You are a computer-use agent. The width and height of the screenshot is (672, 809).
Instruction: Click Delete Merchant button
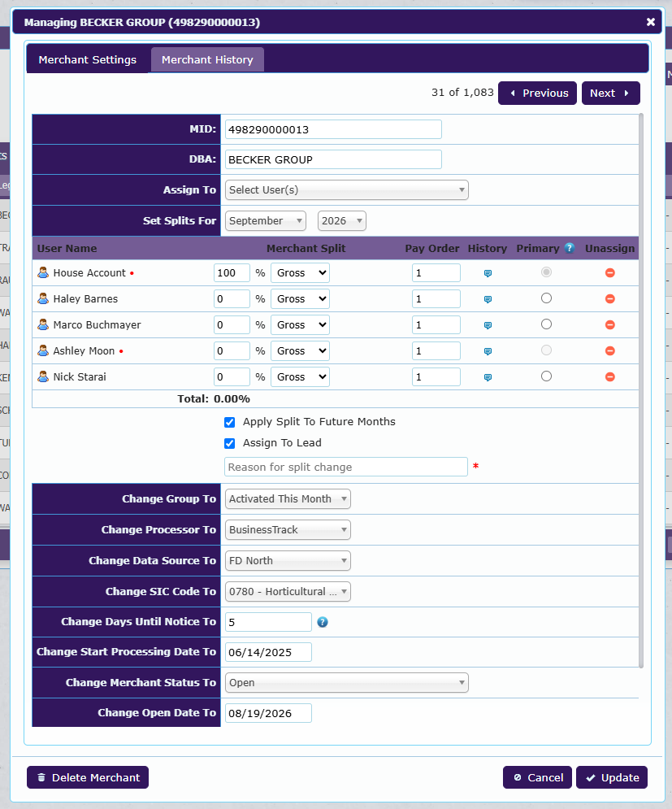point(88,777)
